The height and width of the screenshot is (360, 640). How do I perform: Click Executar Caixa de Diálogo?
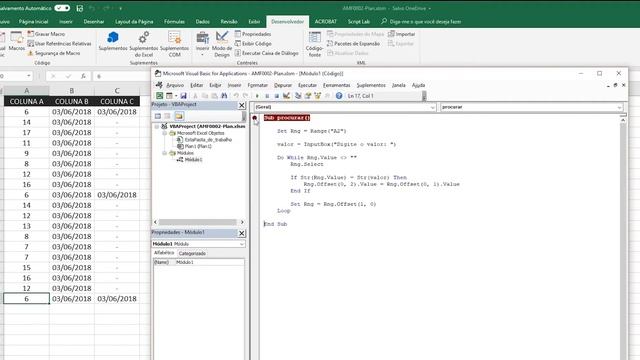coord(267,53)
